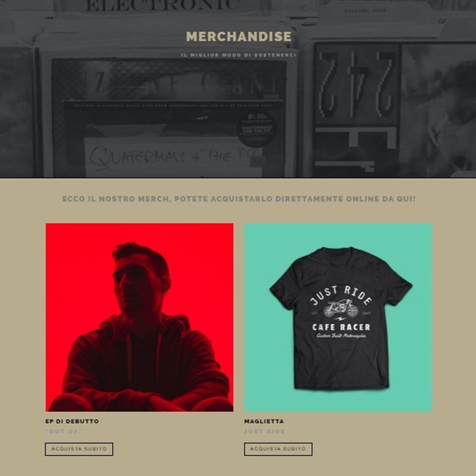
Task: Click the round black sticker on the record sleeve
Action: coord(256,130)
